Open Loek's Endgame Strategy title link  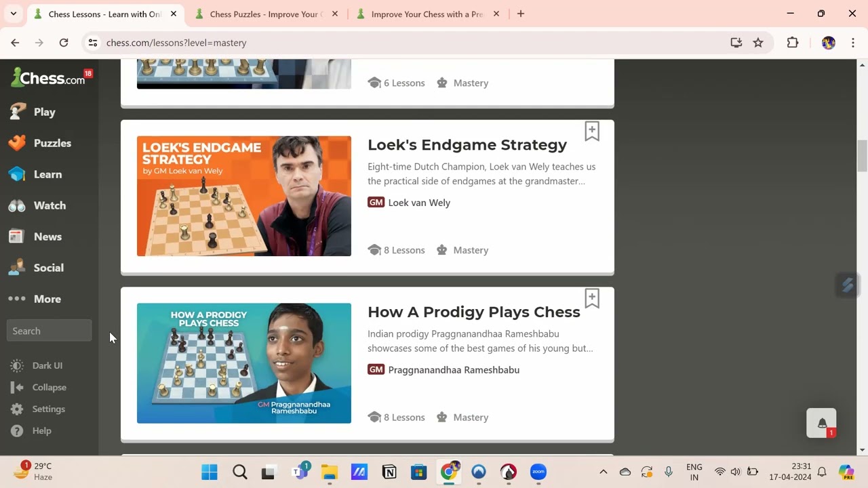click(x=467, y=144)
